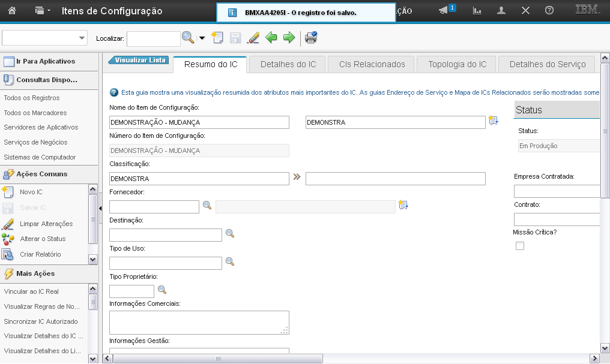The image size is (610, 364).
Task: Click the Fornecedor input field
Action: click(154, 207)
